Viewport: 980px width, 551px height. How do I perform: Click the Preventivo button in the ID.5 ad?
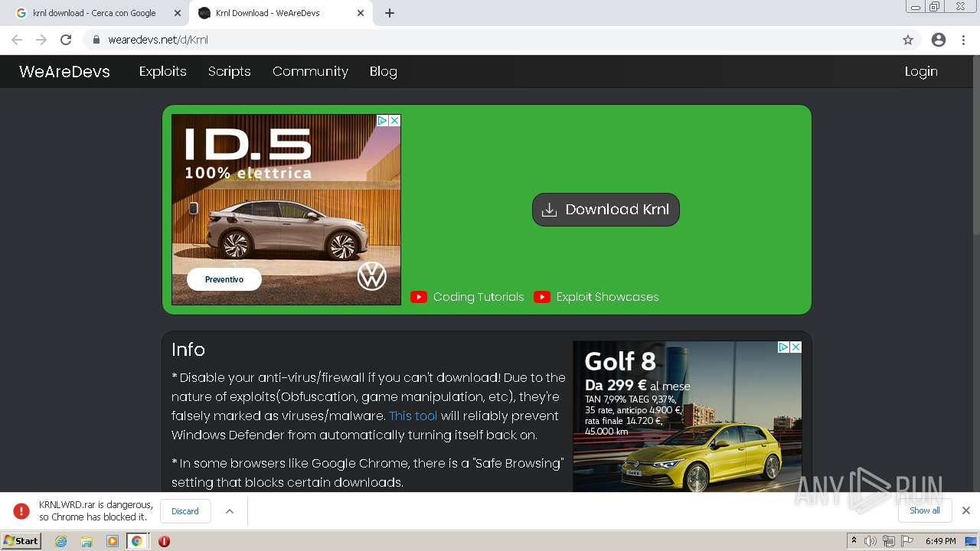(224, 279)
